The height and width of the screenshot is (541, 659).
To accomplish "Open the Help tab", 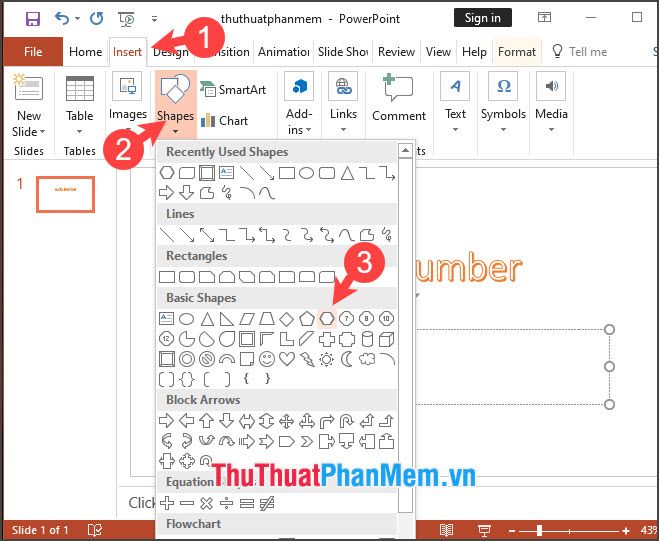I will click(x=474, y=52).
